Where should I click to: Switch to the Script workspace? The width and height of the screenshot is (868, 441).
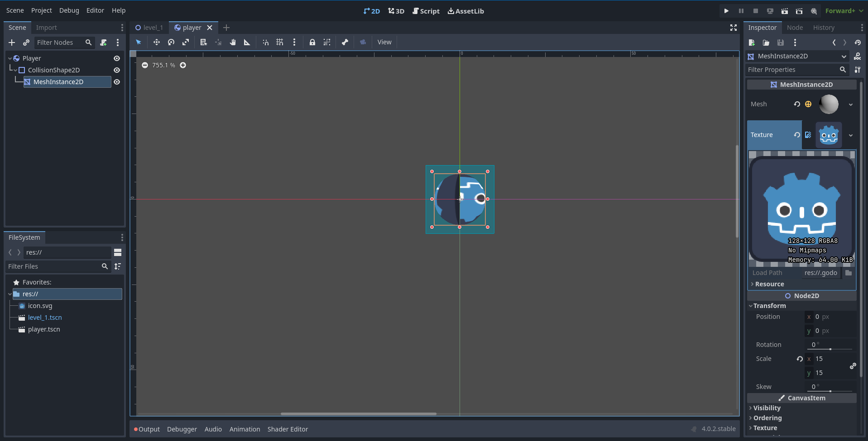pos(426,11)
